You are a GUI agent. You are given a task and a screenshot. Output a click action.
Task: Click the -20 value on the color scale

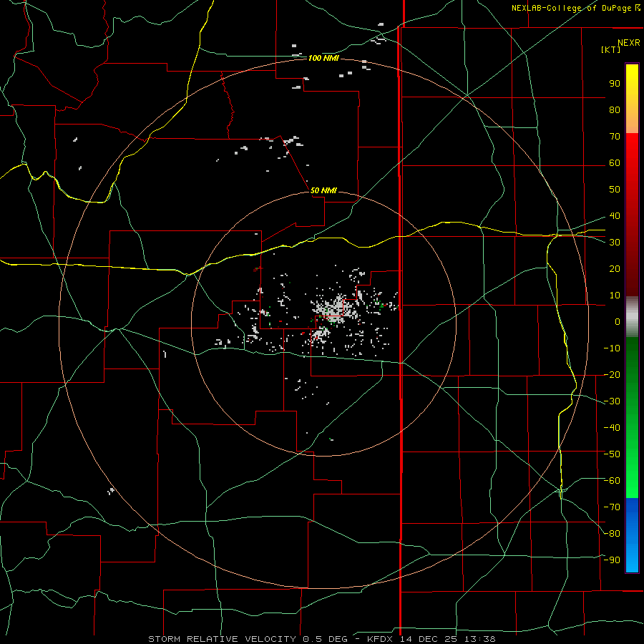tap(612, 374)
